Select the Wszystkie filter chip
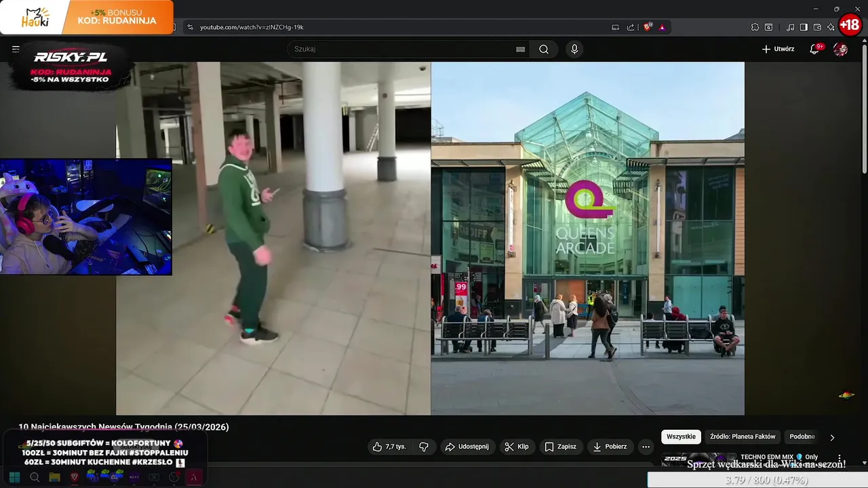The width and height of the screenshot is (868, 488). [x=681, y=436]
